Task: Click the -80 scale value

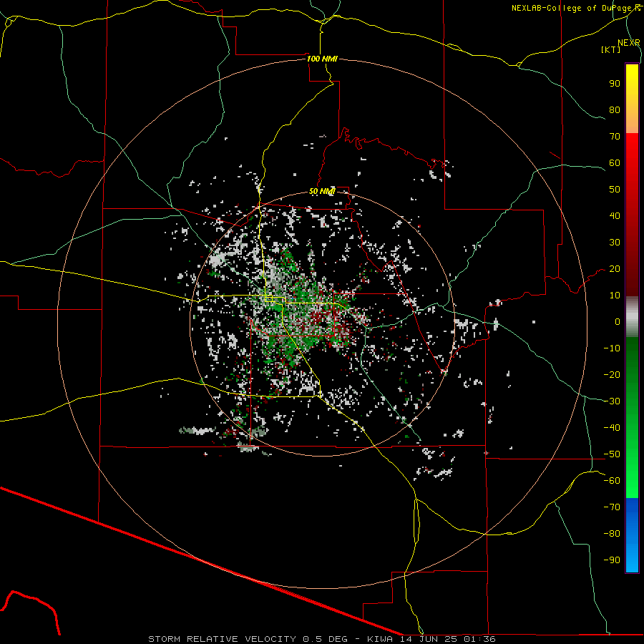Action: (612, 534)
